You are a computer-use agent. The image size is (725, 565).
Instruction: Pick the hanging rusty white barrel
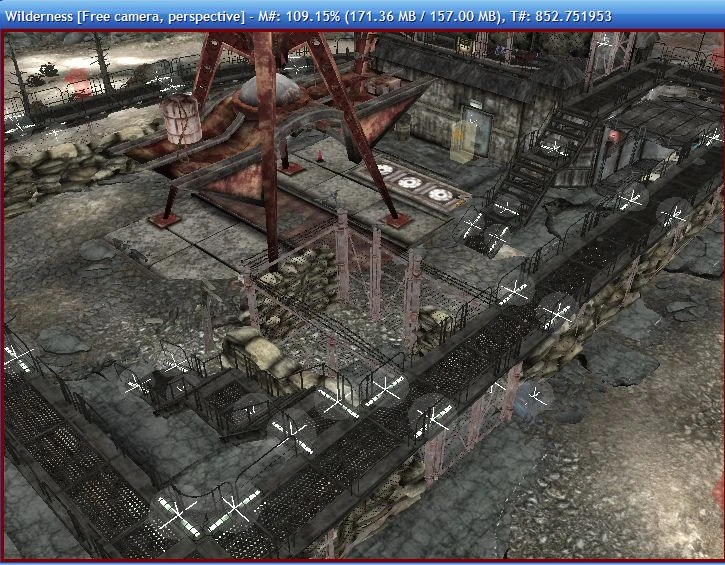pos(181,119)
